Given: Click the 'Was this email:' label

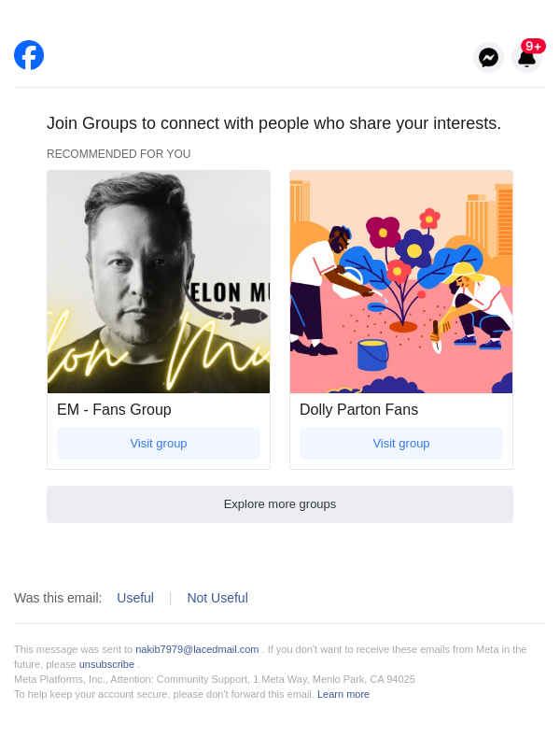Looking at the screenshot, I should 58,598.
